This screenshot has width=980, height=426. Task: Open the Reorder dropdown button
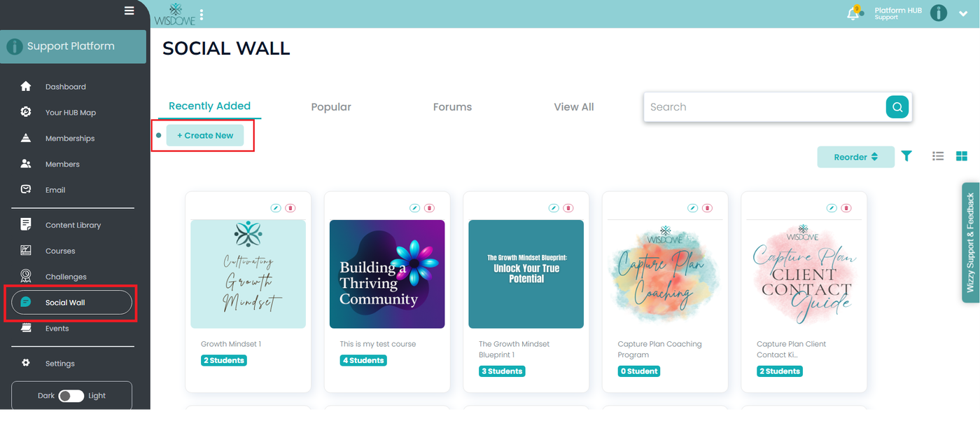855,157
